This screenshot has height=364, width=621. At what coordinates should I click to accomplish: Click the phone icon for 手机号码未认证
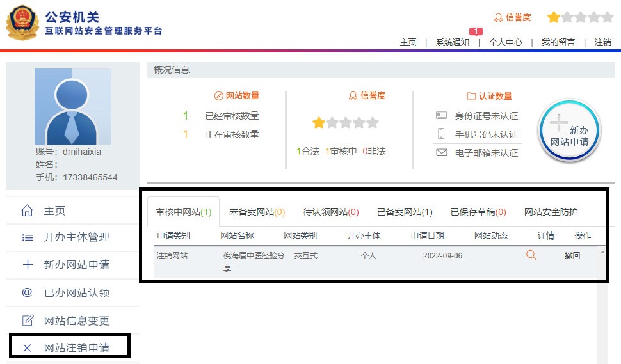point(441,133)
